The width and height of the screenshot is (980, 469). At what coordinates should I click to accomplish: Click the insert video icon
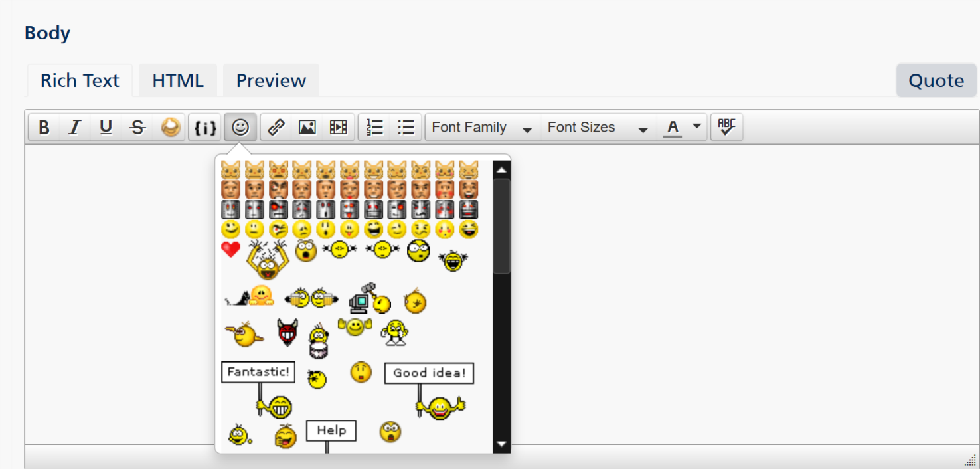tap(339, 128)
